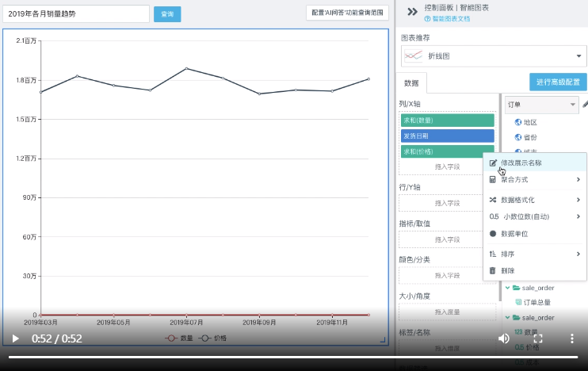Viewport: 588px width, 371px height.
Task: Click the blue 查询 button
Action: (x=167, y=14)
